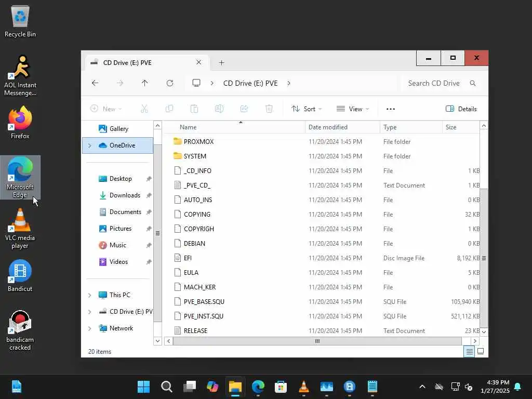Open the Recycle Bin desktop icon
Image resolution: width=532 pixels, height=399 pixels.
coord(20,22)
